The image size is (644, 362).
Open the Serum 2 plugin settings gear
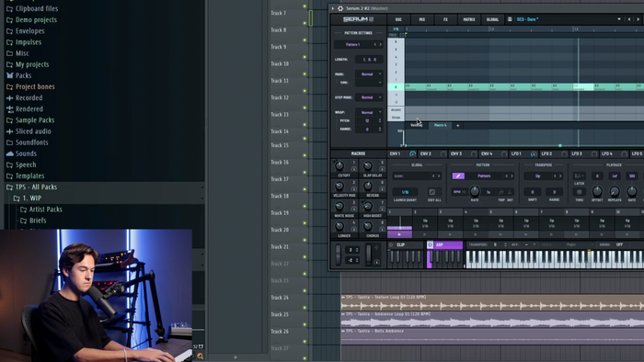coord(340,8)
